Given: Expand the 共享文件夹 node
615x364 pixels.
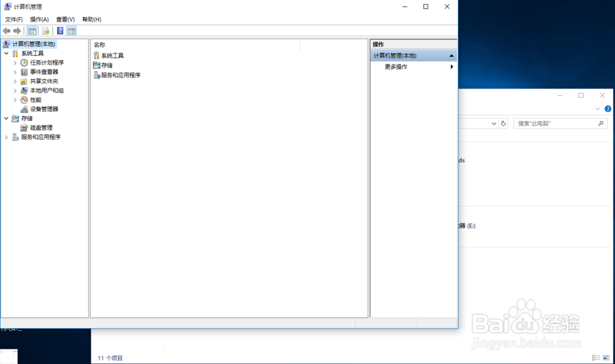Looking at the screenshot, I should (15, 81).
